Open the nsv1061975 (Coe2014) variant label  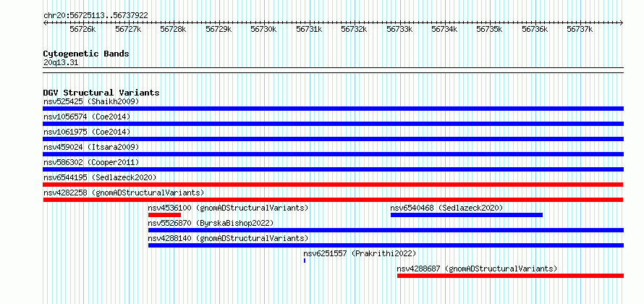pyautogui.click(x=87, y=132)
